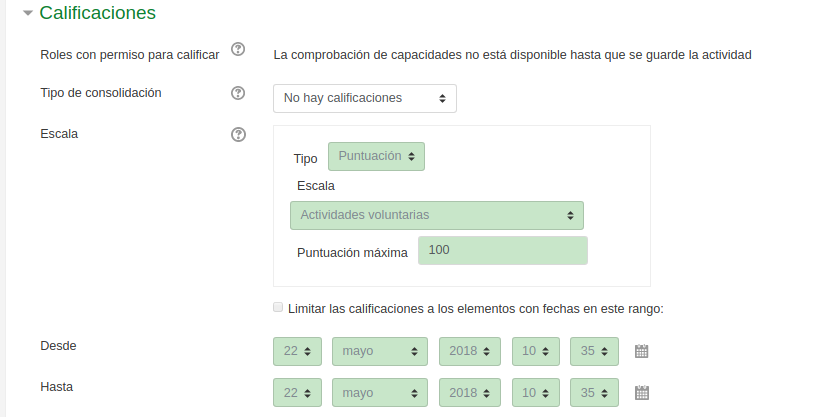The width and height of the screenshot is (832, 417).
Task: Click the Puntuación máxima input field
Action: [x=502, y=250]
